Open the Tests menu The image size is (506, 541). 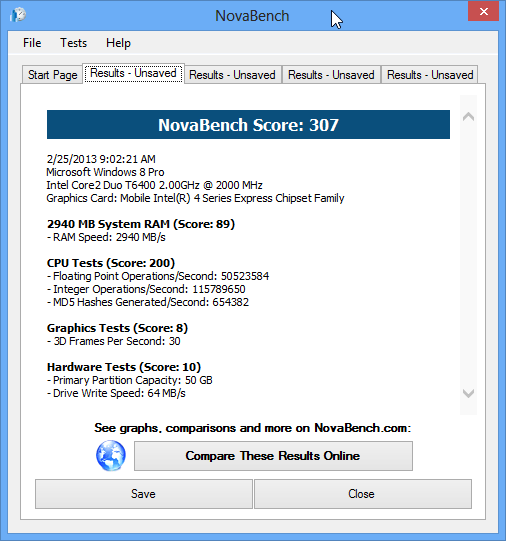coord(73,43)
